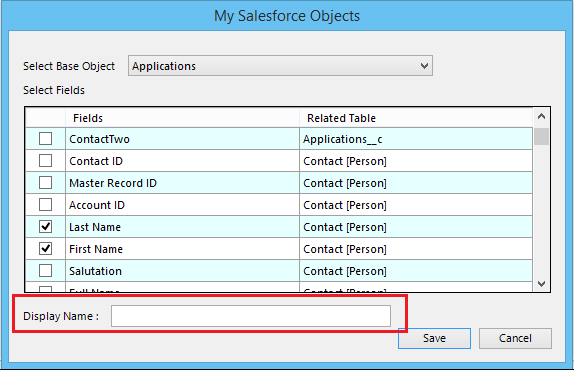Check the Account ID field checkbox
This screenshot has height=370, width=574.
45,205
